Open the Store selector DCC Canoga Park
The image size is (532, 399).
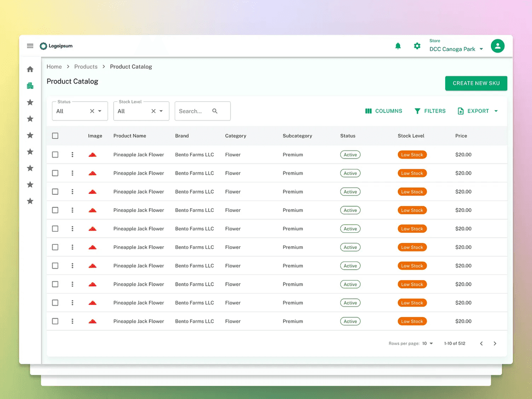[x=456, y=46]
